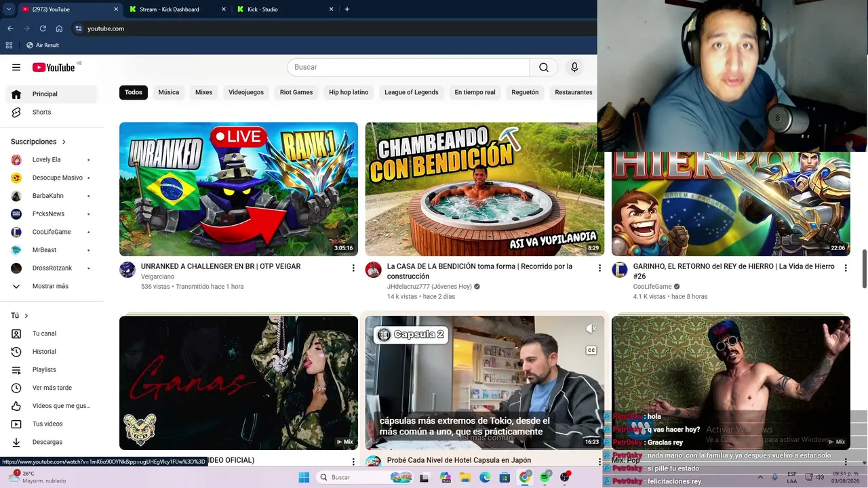The width and height of the screenshot is (868, 488).
Task: Open the UNRANKED Veigar live thumbnail
Action: click(239, 189)
